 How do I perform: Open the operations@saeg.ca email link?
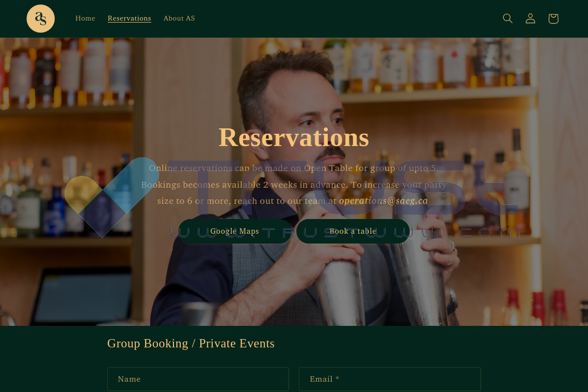(383, 200)
